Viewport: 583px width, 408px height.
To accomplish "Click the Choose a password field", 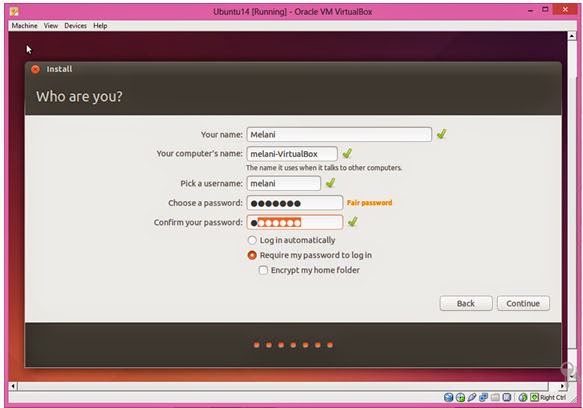I will click(295, 203).
